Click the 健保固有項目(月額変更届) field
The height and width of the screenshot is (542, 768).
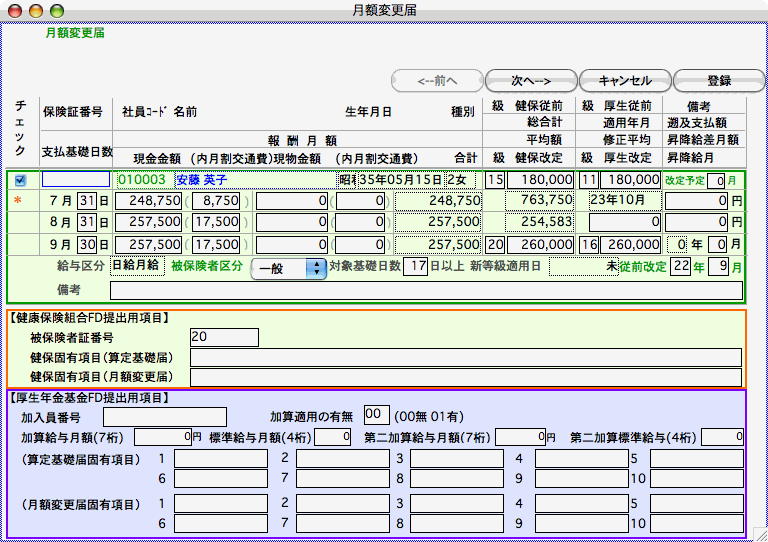tap(466, 377)
